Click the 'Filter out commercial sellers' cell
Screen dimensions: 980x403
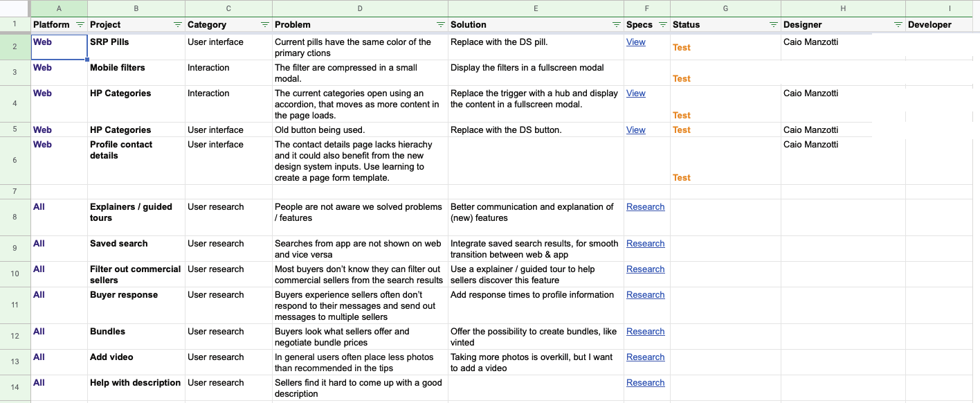[x=136, y=274]
